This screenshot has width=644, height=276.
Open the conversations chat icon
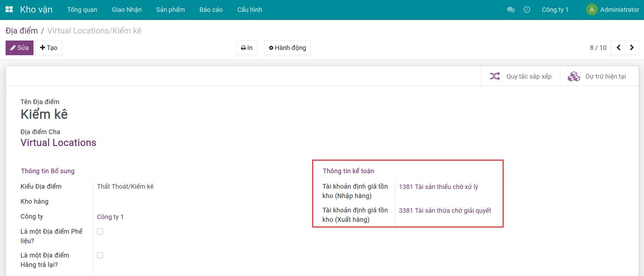click(511, 10)
